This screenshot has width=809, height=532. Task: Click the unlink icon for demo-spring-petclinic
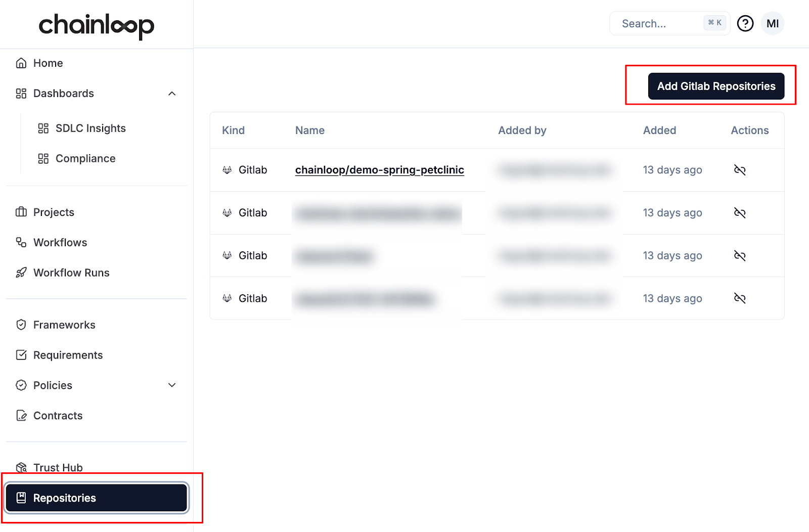[739, 170]
